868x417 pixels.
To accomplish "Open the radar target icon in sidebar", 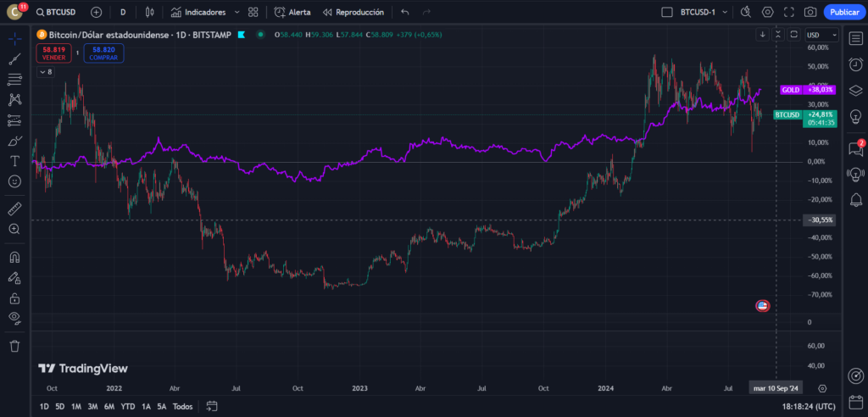I will pos(855,375).
